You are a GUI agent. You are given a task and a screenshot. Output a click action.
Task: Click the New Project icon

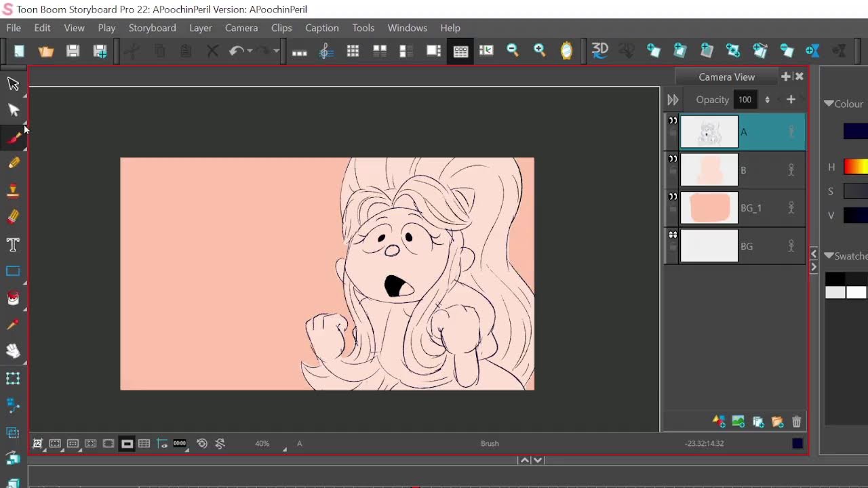click(x=19, y=51)
